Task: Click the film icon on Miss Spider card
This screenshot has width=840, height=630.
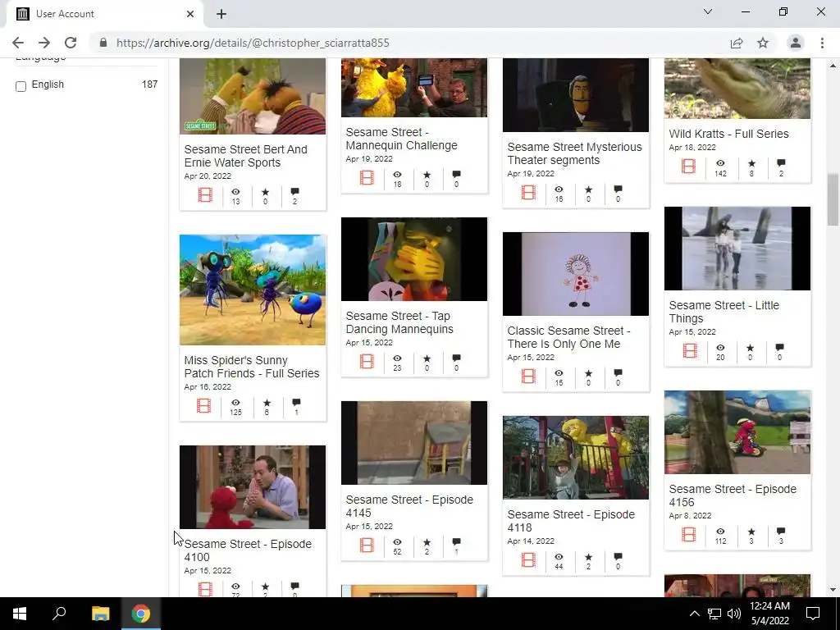Action: pyautogui.click(x=204, y=405)
